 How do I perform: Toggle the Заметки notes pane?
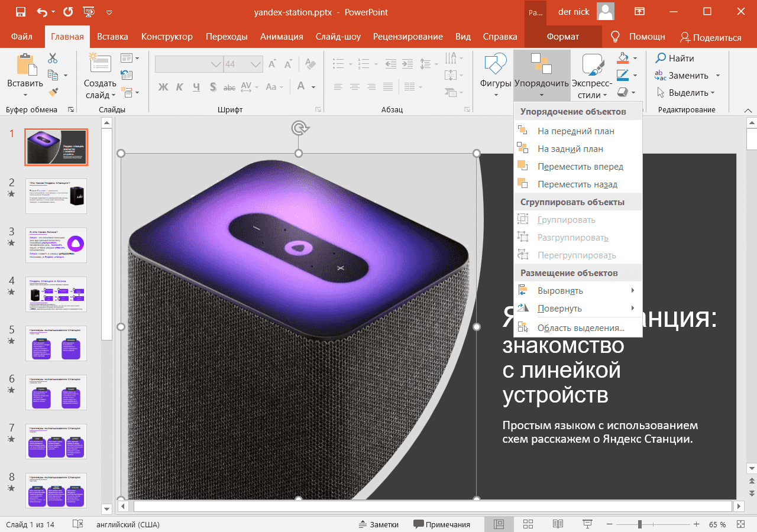(378, 524)
